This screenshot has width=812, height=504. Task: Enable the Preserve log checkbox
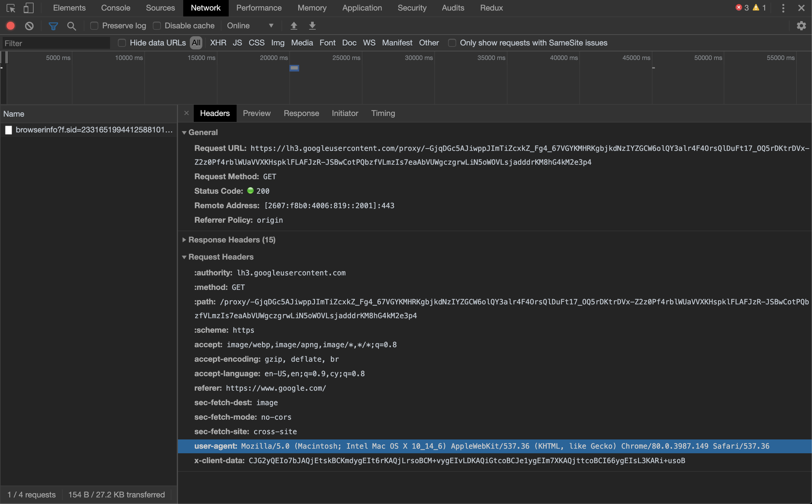tap(94, 26)
